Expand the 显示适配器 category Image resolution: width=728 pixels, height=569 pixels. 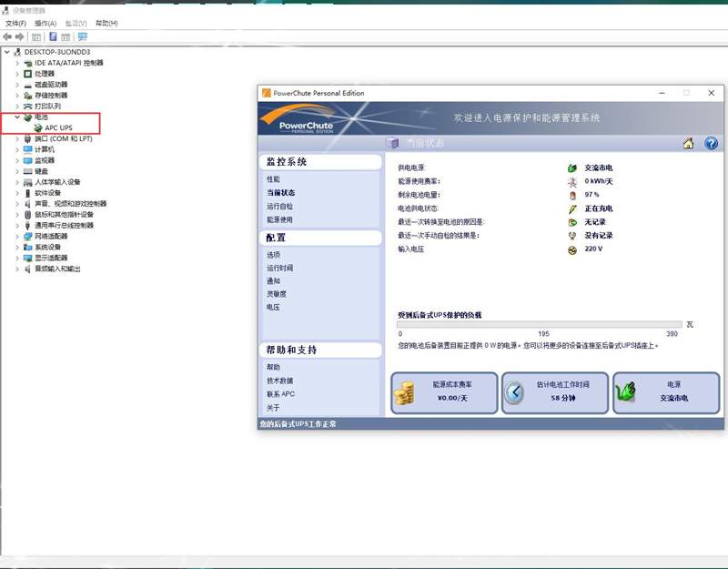click(17, 258)
